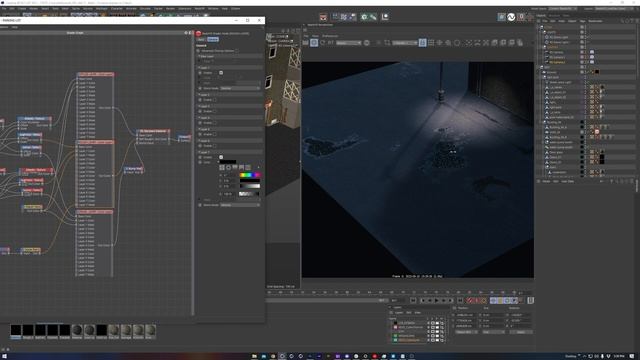Open the Layer 1 Blend Mode dropdown

coord(240,88)
